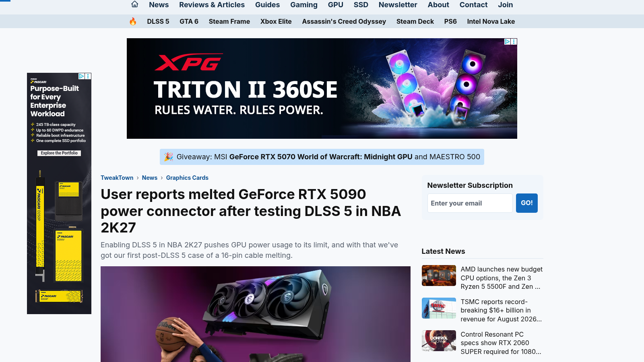This screenshot has width=644, height=362.
Task: Open ad options menu on XPG banner
Action: [x=514, y=41]
